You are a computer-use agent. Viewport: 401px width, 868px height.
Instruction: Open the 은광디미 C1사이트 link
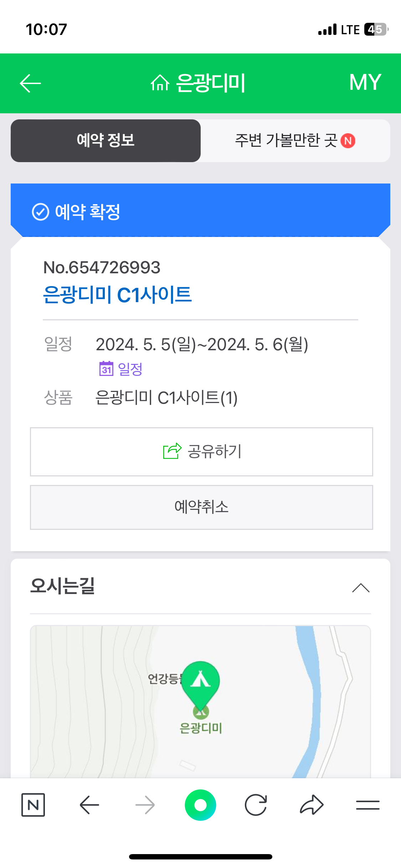[x=117, y=295]
